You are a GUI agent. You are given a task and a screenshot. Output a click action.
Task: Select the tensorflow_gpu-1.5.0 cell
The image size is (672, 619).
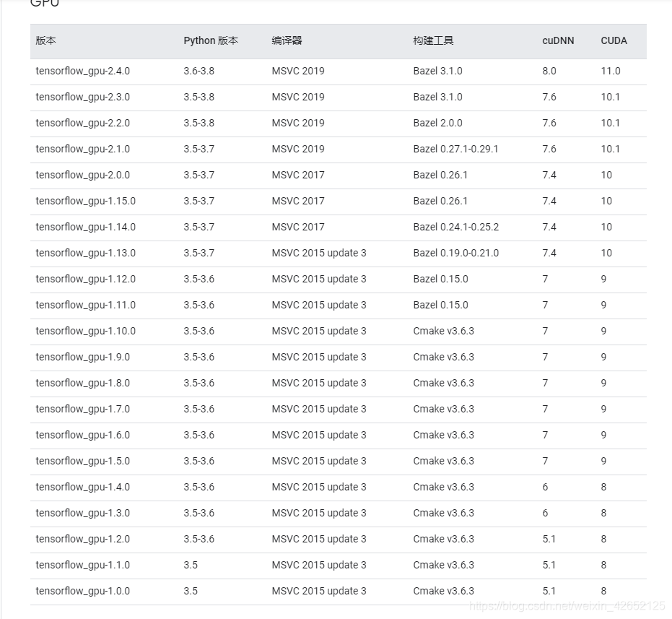click(x=83, y=461)
